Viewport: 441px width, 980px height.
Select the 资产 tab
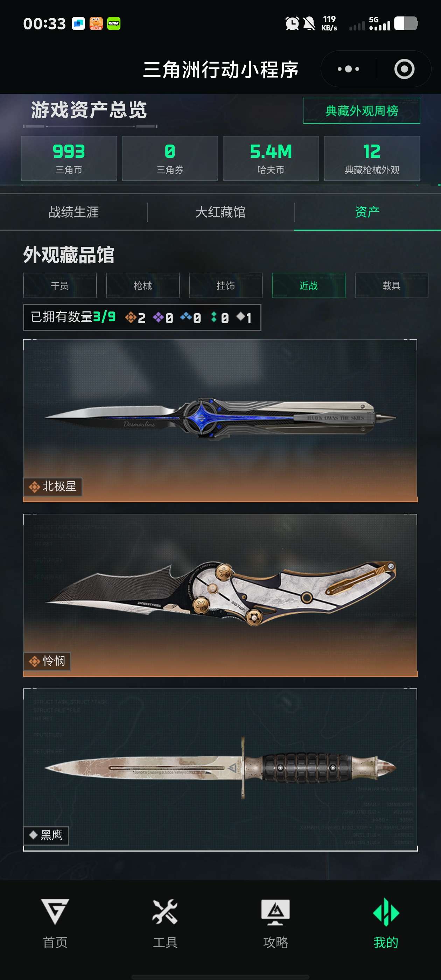click(x=367, y=212)
